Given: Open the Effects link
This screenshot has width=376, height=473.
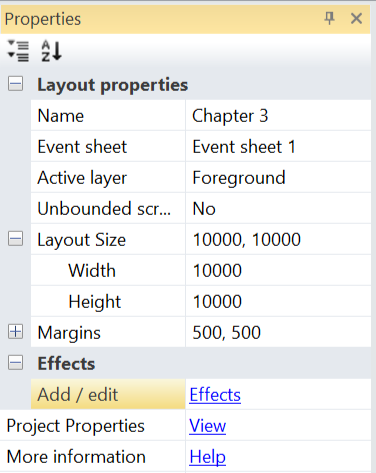Looking at the screenshot, I should 215,395.
